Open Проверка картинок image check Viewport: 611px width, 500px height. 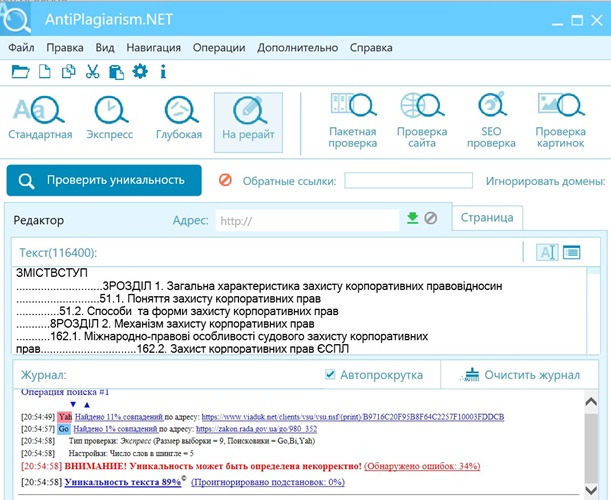click(x=561, y=121)
